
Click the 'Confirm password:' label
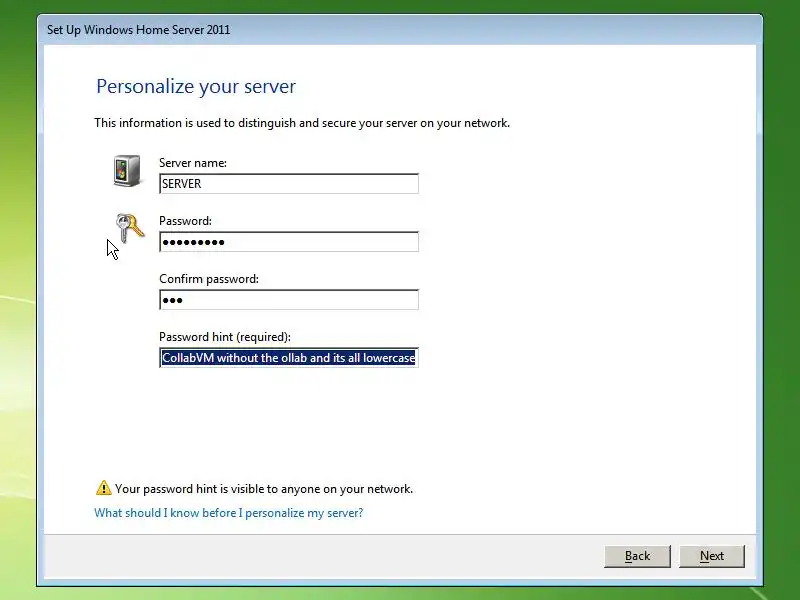tap(209, 279)
